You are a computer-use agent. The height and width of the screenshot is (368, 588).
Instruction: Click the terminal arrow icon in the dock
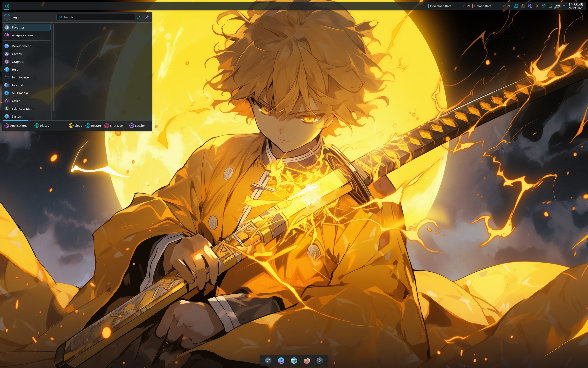(x=320, y=360)
